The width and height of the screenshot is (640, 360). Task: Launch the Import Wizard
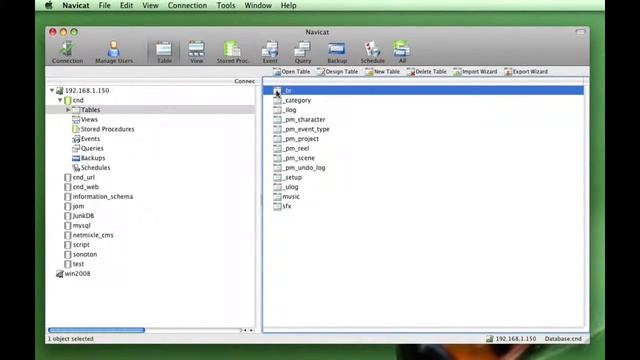click(475, 72)
